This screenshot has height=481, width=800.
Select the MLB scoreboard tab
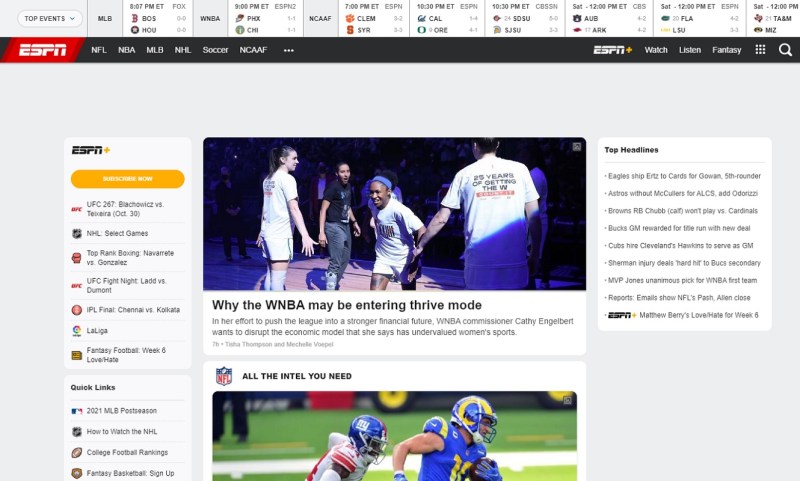(x=105, y=18)
